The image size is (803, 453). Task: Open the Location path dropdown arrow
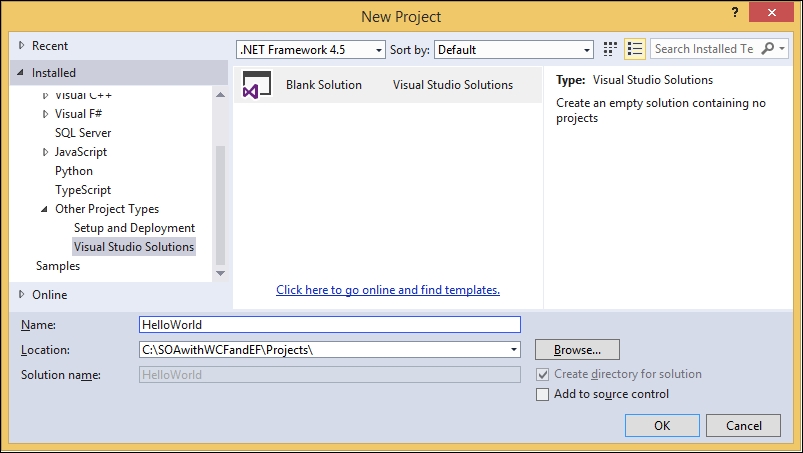click(x=514, y=350)
